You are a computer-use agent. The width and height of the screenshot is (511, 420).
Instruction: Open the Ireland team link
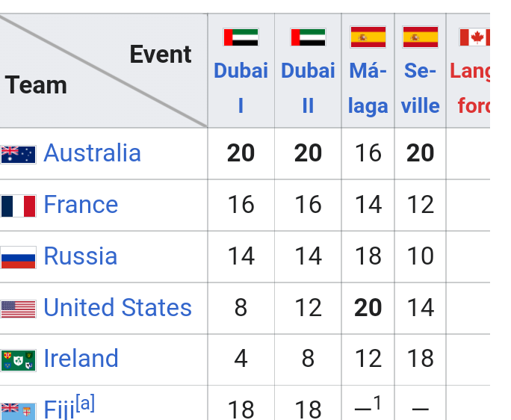tap(81, 359)
